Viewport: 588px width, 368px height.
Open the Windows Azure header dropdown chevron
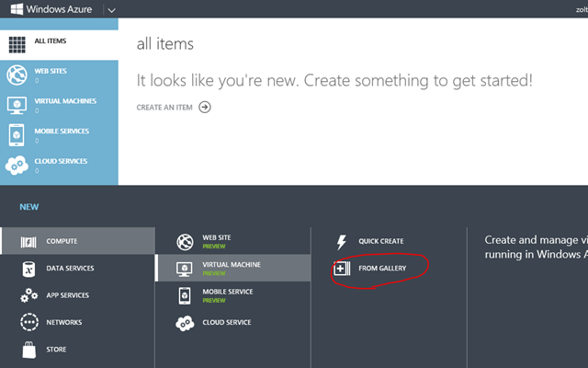coord(111,10)
